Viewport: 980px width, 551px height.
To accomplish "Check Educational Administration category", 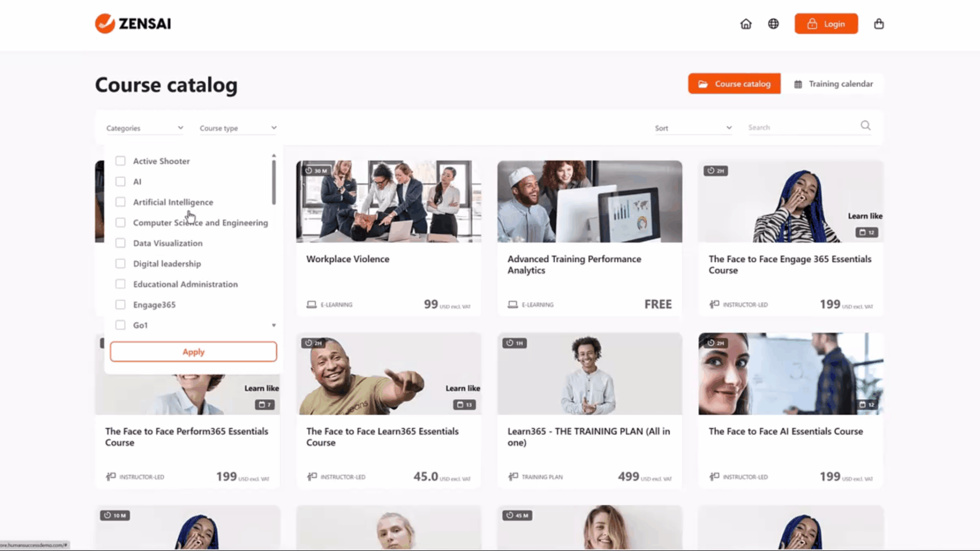I will point(120,284).
